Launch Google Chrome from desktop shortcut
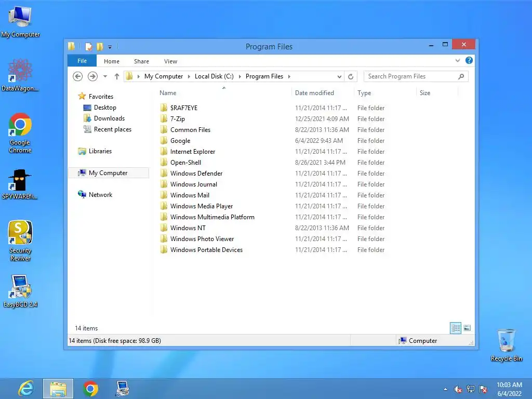The image size is (532, 399). 20,133
